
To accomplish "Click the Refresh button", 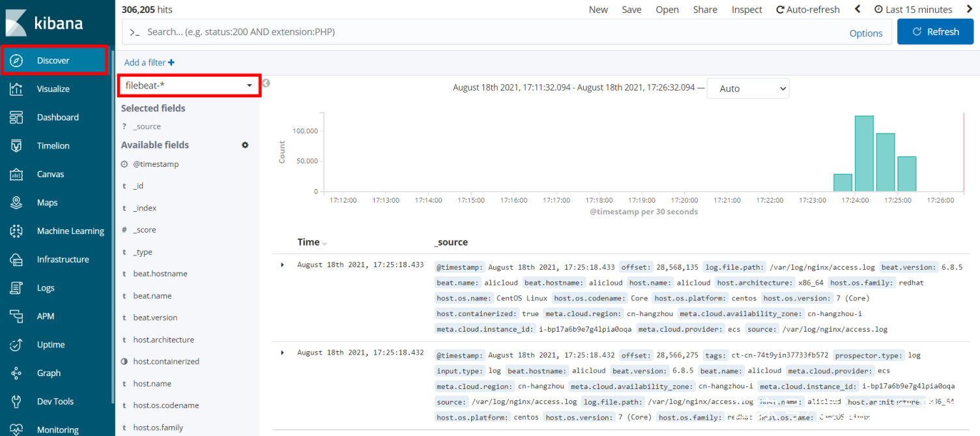I will click(935, 31).
